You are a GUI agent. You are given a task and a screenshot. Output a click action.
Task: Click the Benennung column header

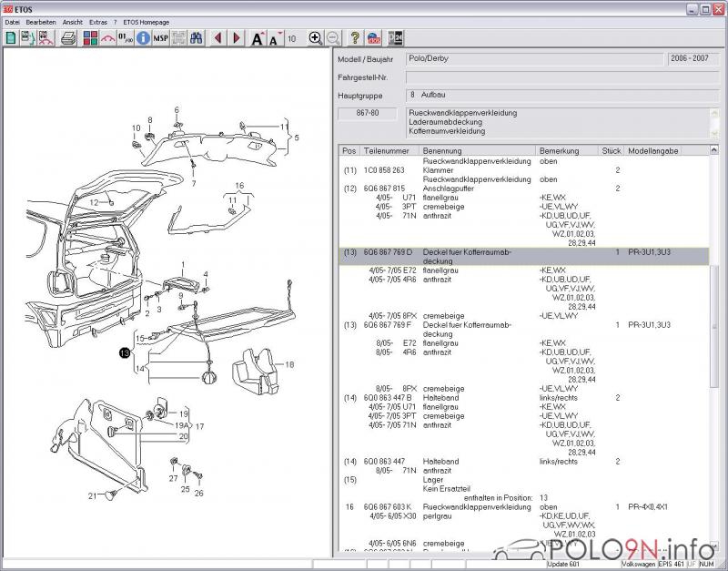[x=477, y=151]
